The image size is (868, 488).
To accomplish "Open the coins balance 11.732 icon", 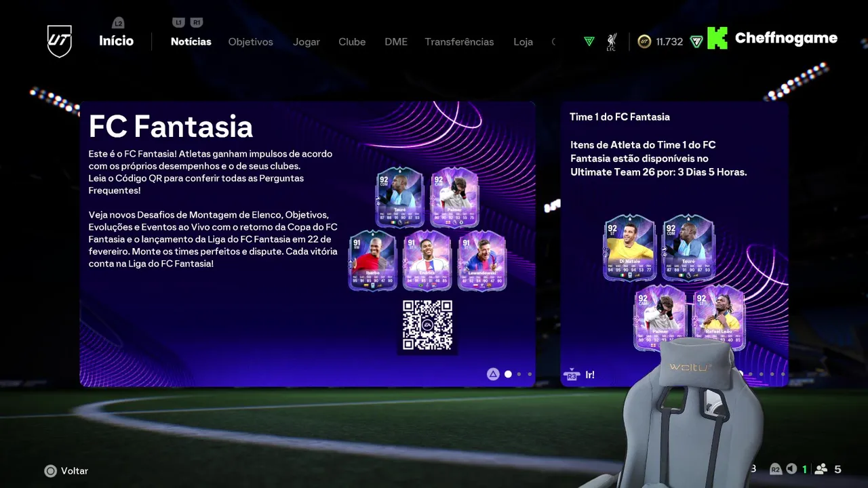I will (x=644, y=41).
